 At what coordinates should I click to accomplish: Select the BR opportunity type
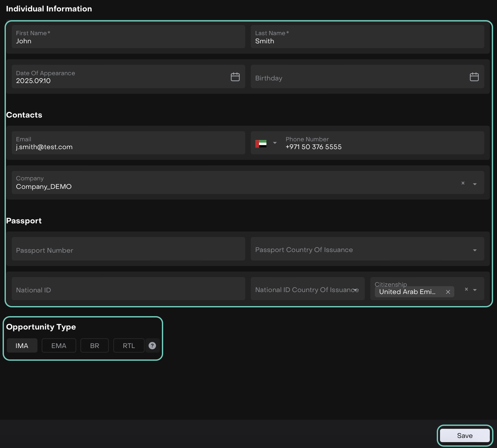(94, 345)
